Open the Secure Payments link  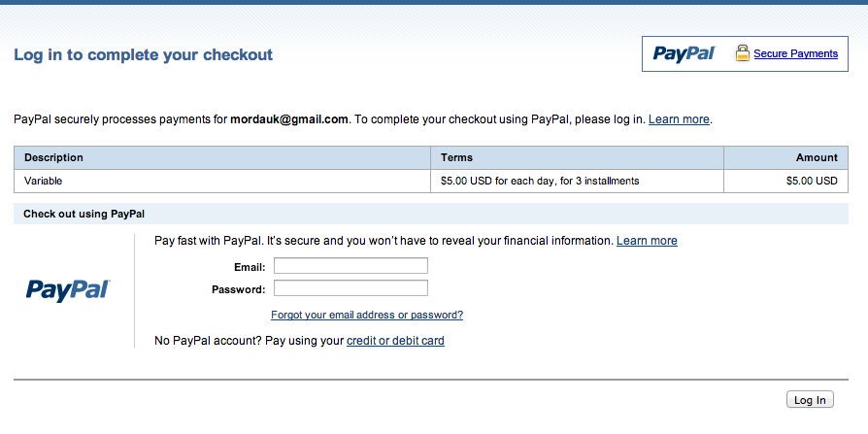point(795,53)
